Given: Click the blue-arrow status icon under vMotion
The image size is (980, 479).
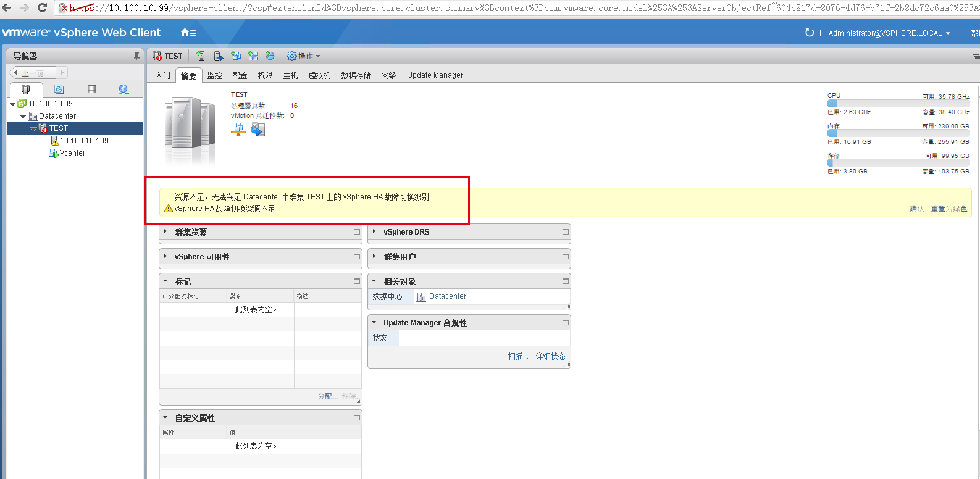Looking at the screenshot, I should point(258,130).
